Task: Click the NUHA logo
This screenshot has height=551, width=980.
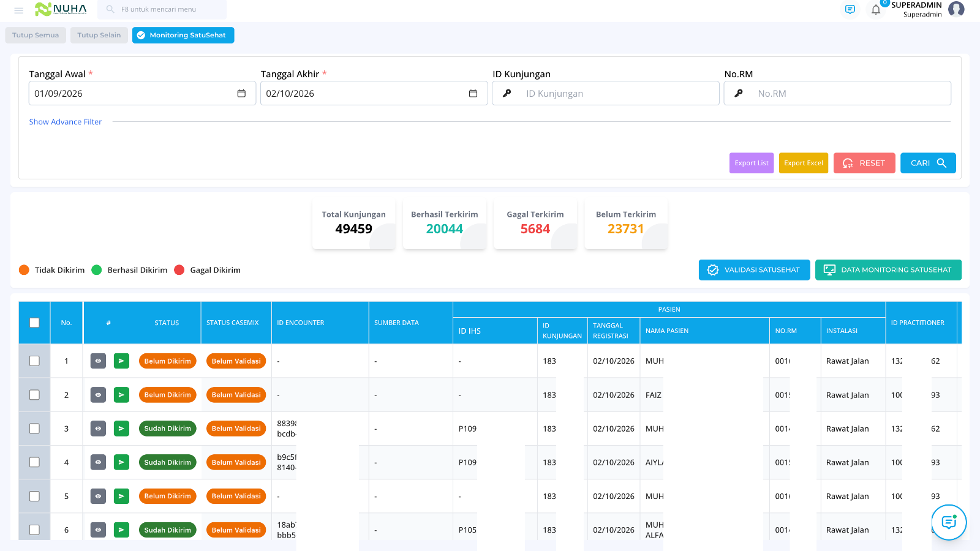Action: coord(61,9)
